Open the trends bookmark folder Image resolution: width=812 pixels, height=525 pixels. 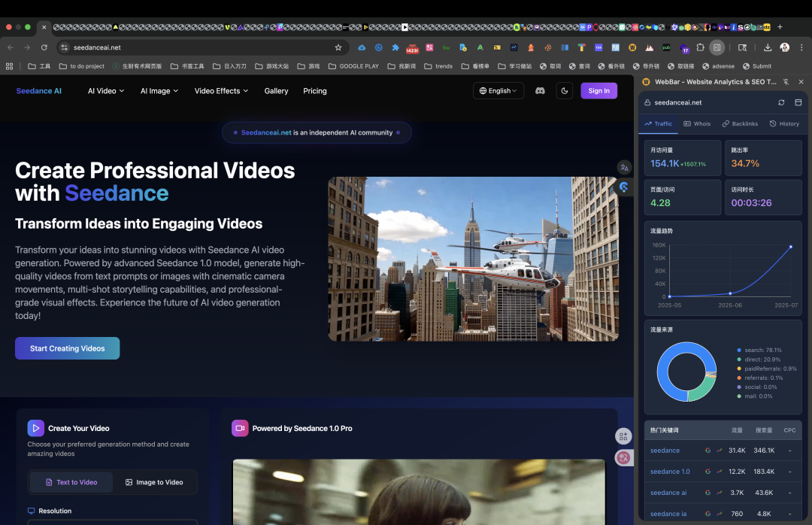point(438,66)
